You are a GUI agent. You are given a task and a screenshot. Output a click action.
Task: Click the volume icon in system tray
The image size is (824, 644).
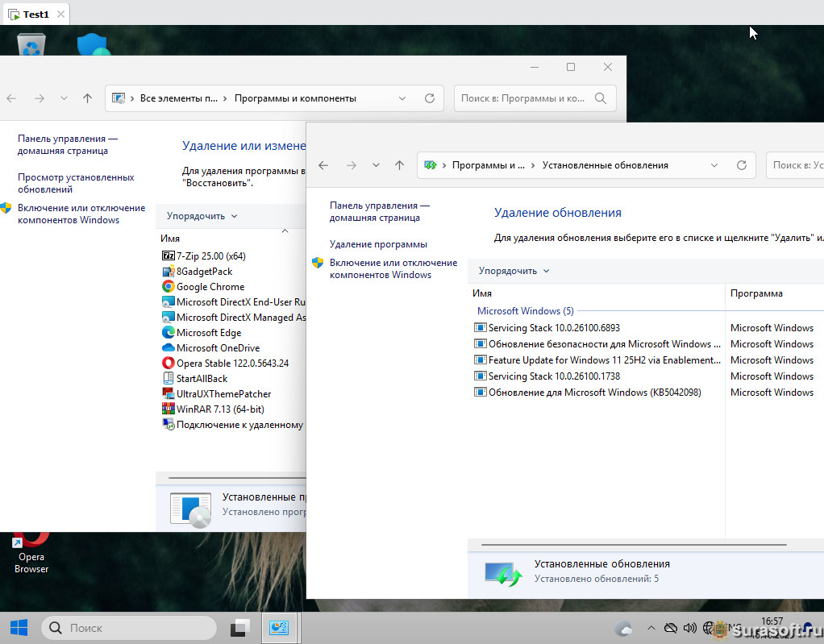point(689,627)
